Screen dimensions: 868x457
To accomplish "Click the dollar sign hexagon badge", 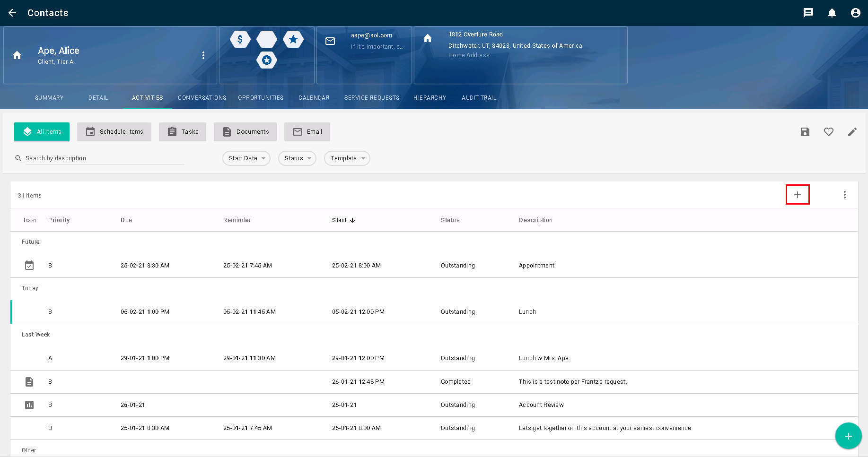I will coord(240,39).
